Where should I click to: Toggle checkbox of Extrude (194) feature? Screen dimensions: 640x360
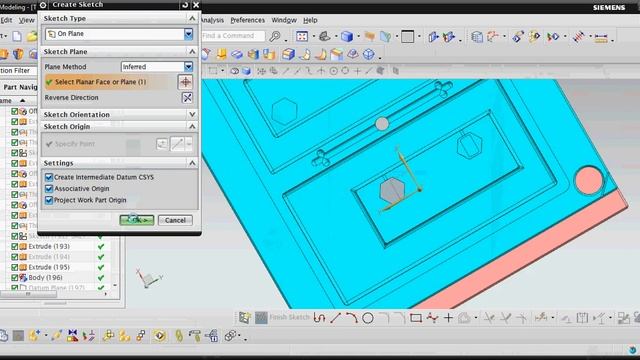pos(15,257)
